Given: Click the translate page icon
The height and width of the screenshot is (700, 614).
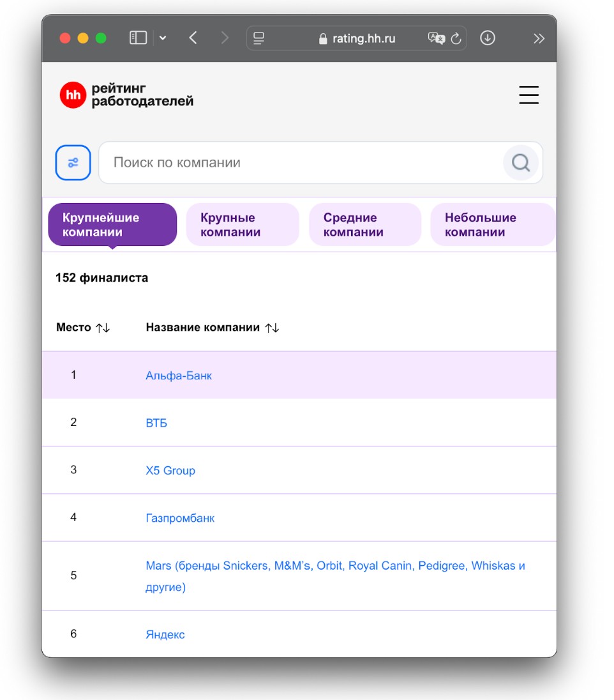Looking at the screenshot, I should coord(437,38).
